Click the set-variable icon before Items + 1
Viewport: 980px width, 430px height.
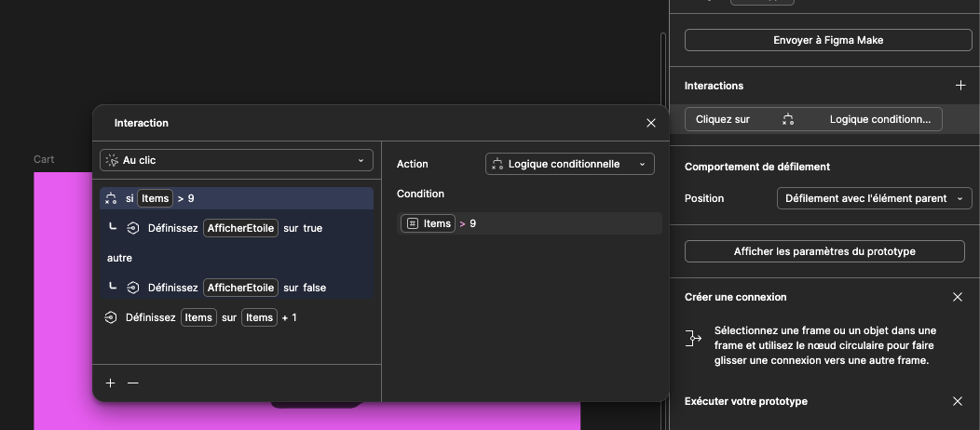pos(111,317)
